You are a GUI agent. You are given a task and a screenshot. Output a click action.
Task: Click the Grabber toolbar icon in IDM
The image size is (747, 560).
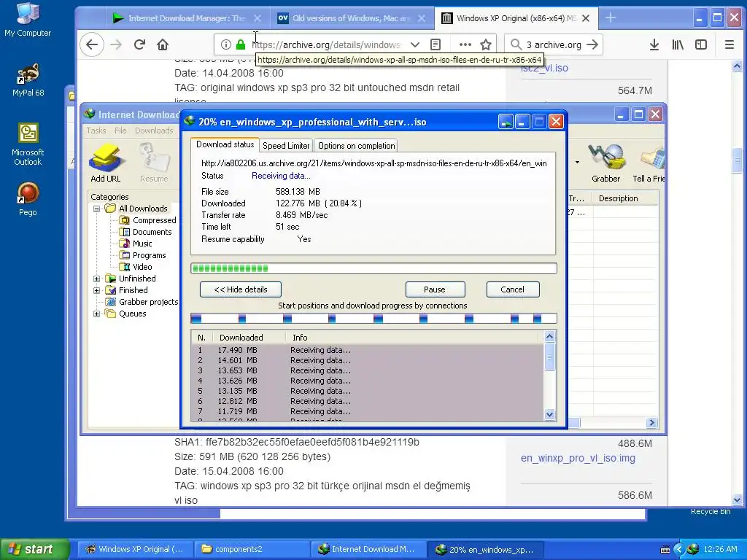(606, 163)
